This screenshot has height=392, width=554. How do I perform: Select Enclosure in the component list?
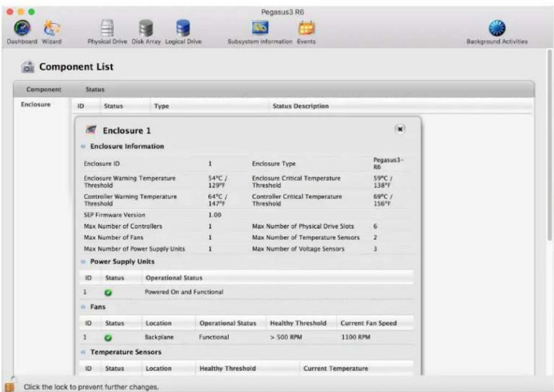pyautogui.click(x=36, y=104)
